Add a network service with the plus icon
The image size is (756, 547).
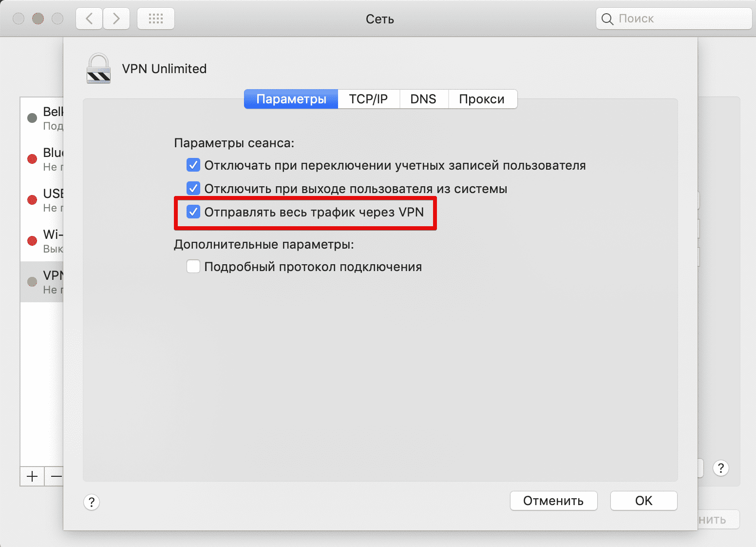tap(32, 476)
